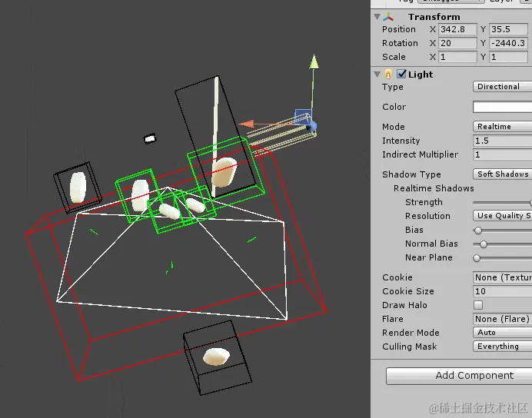This screenshot has width=532, height=418.
Task: Select the capsule in the left black box
Action: coord(78,187)
